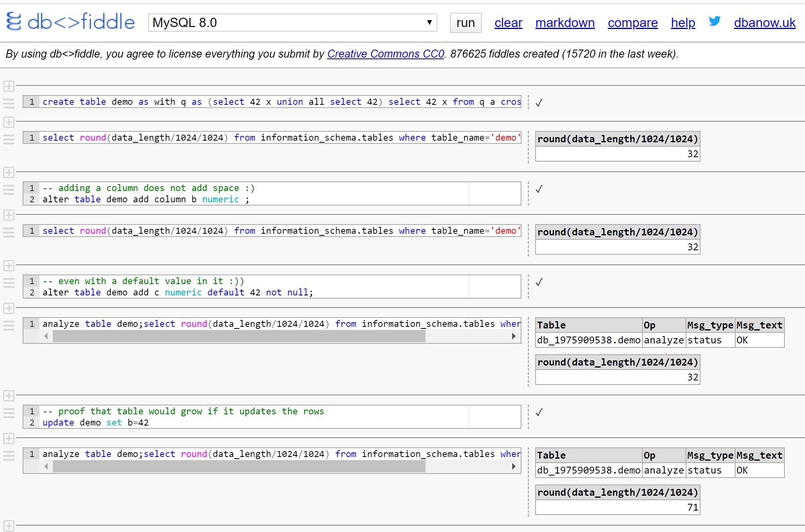805x532 pixels.
Task: Click the handle of the 'add column b numeric' batch
Action: (x=9, y=189)
